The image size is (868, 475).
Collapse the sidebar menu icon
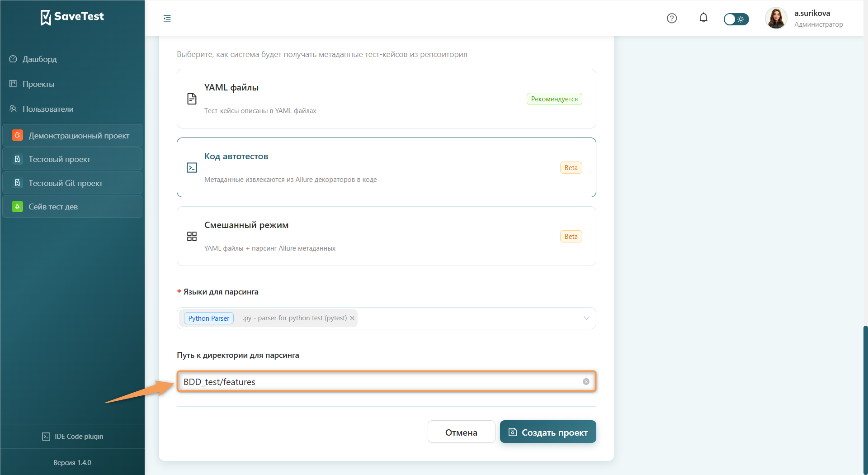167,19
